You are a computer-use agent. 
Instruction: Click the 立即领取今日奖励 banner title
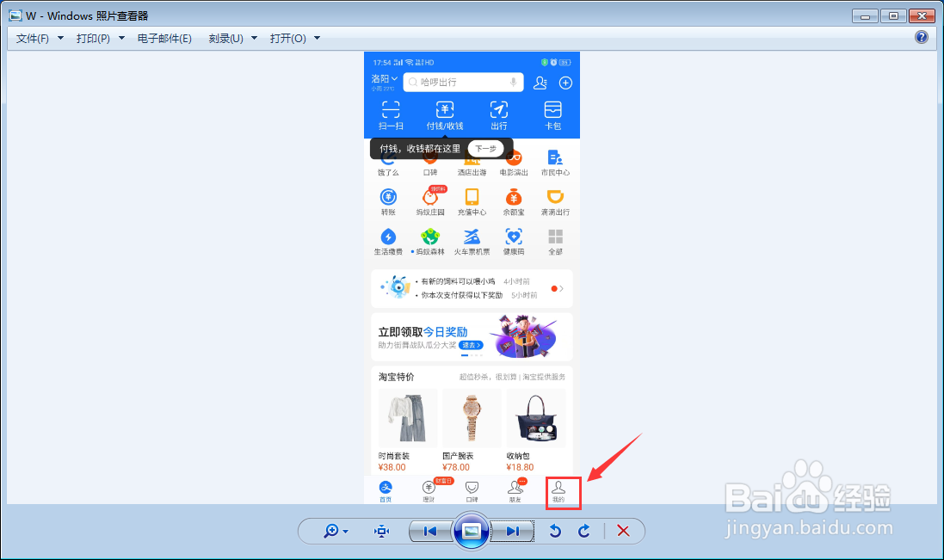click(x=423, y=332)
